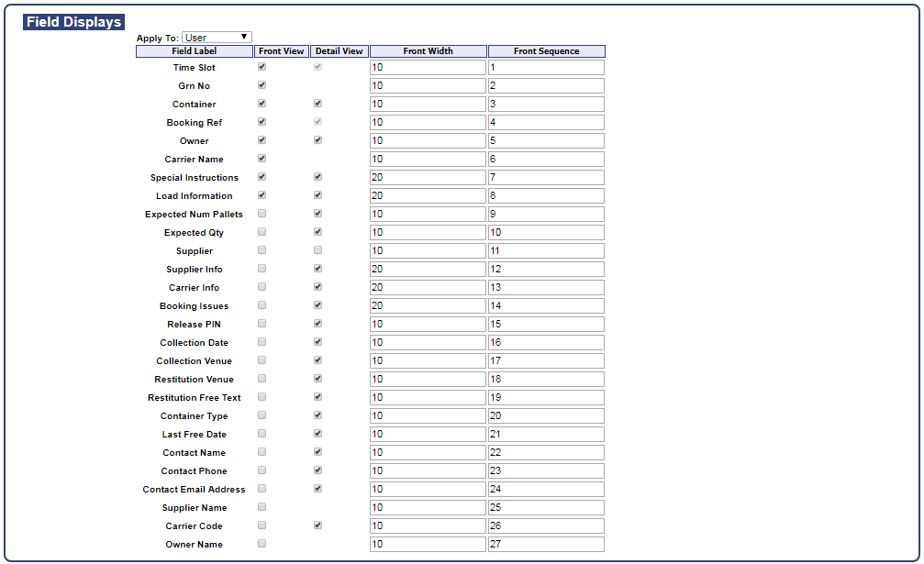The height and width of the screenshot is (564, 924).
Task: Click the Expected Num Pallets label
Action: [194, 215]
